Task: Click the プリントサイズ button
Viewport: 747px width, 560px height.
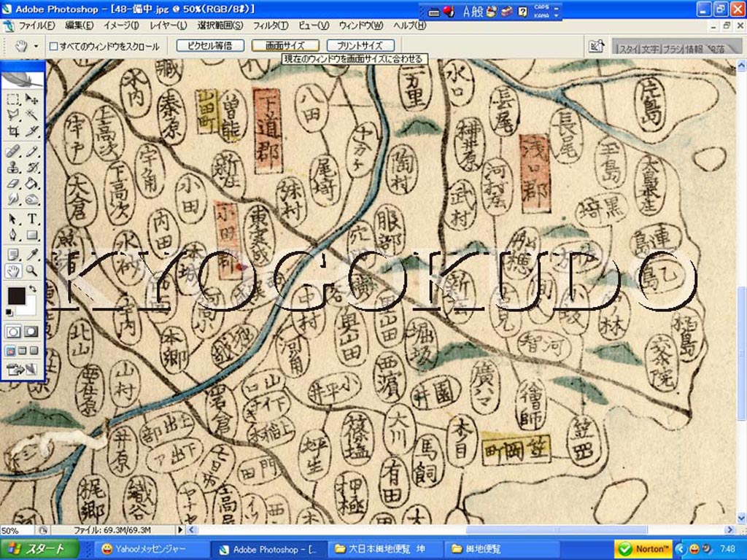Action: [360, 46]
